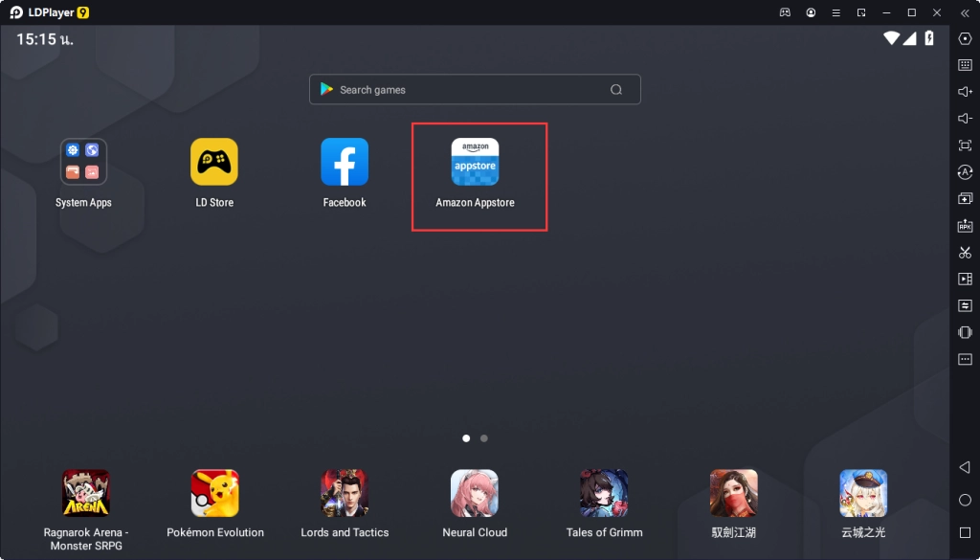Viewport: 980px width, 560px height.
Task: Open the LD Store
Action: 213,162
